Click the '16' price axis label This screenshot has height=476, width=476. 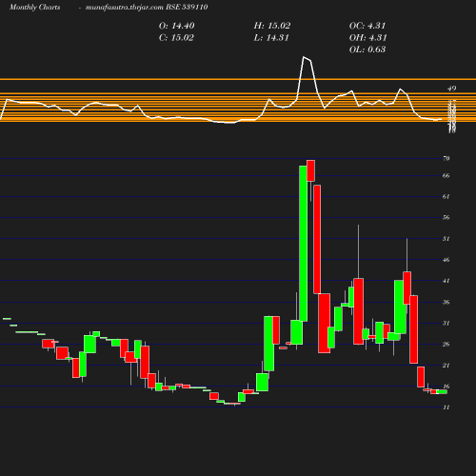coord(446,387)
